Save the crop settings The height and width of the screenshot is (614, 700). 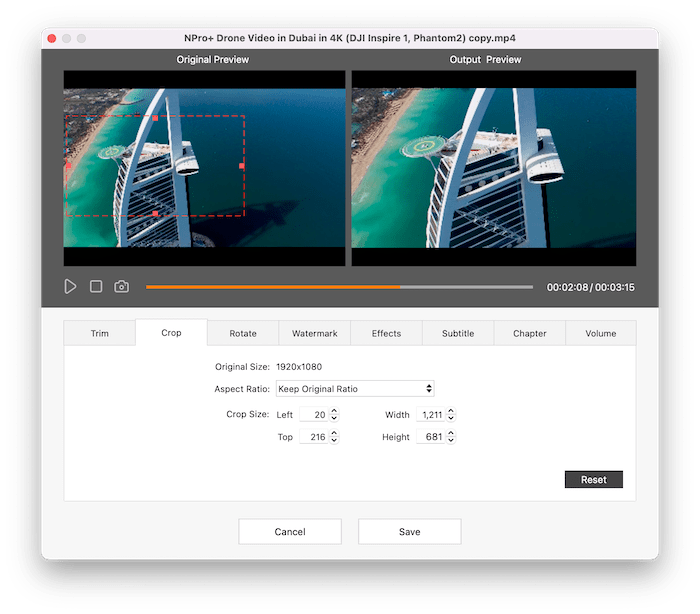(409, 532)
